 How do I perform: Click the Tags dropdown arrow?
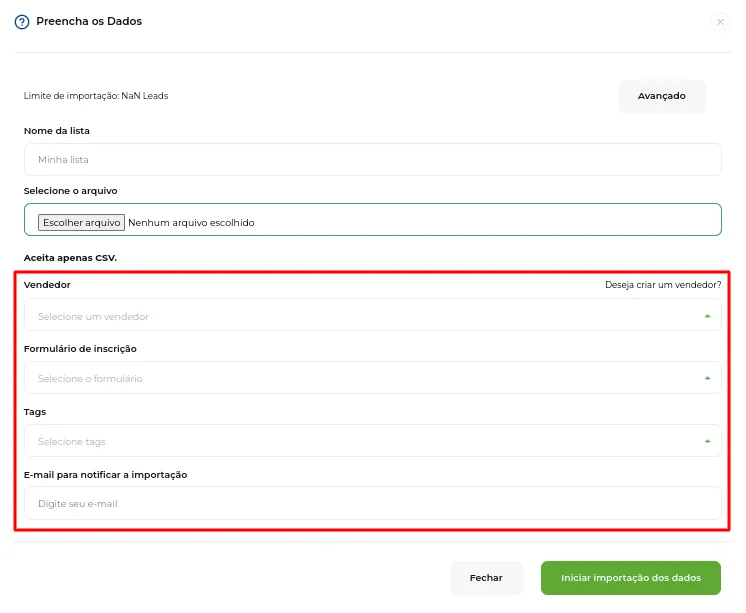tap(707, 441)
